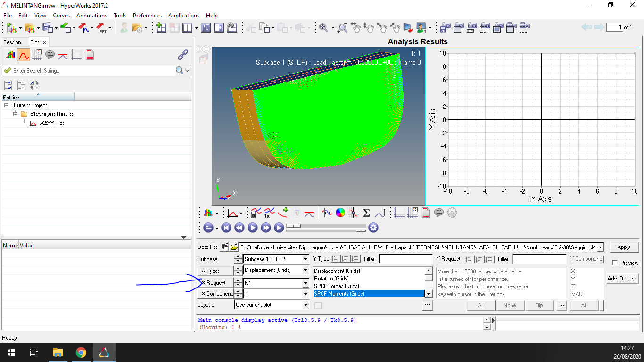Select the Sigma statistics tool icon
644x362 pixels.
coord(366,213)
